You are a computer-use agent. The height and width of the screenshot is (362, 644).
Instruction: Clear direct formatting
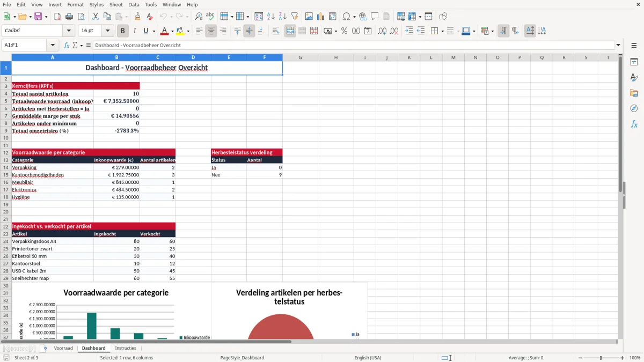(150, 17)
